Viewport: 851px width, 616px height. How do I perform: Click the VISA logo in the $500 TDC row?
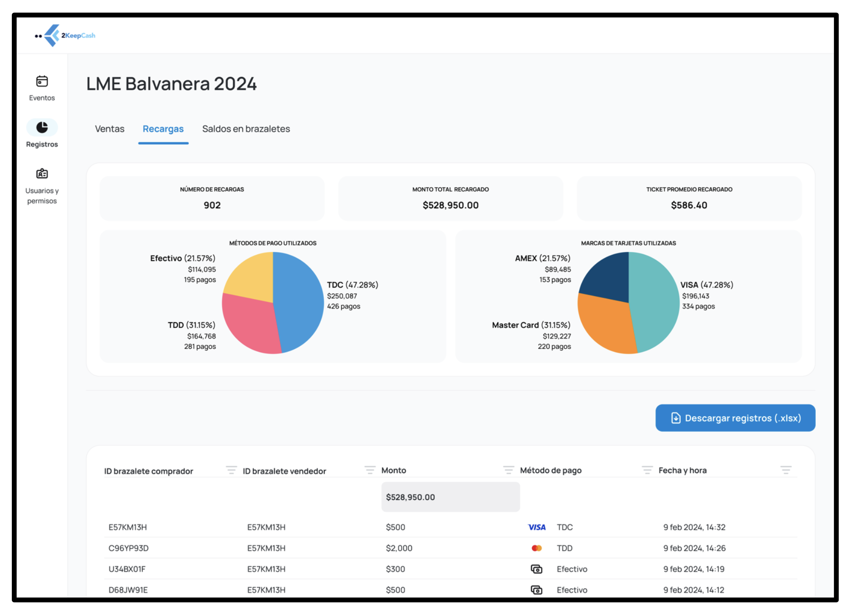(x=537, y=527)
